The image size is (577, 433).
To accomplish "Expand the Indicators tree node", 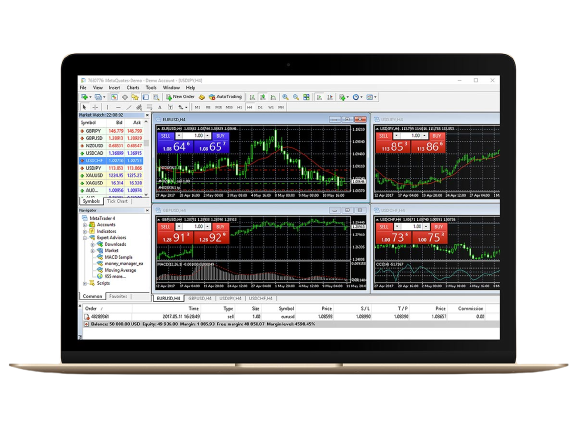I will (85, 231).
